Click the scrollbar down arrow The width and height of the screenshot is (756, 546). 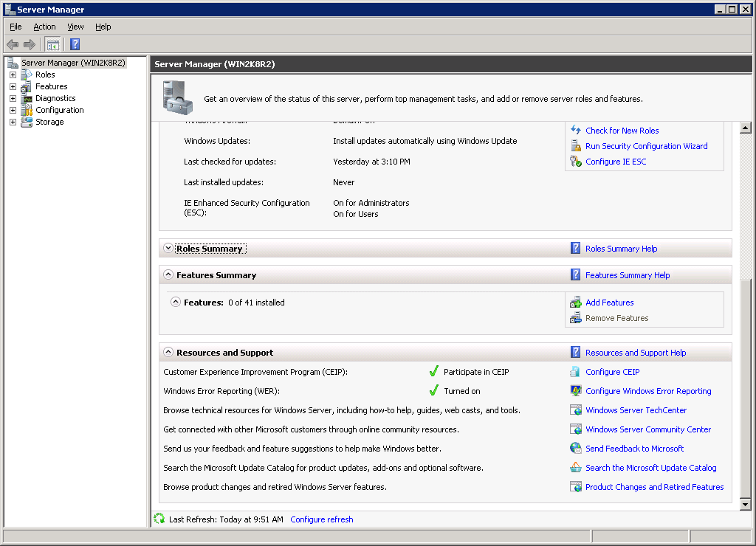point(745,505)
